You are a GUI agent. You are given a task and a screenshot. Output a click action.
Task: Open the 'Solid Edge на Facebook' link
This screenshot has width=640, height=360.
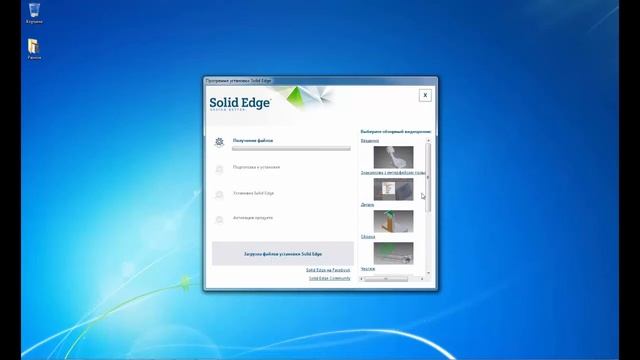coord(328,270)
